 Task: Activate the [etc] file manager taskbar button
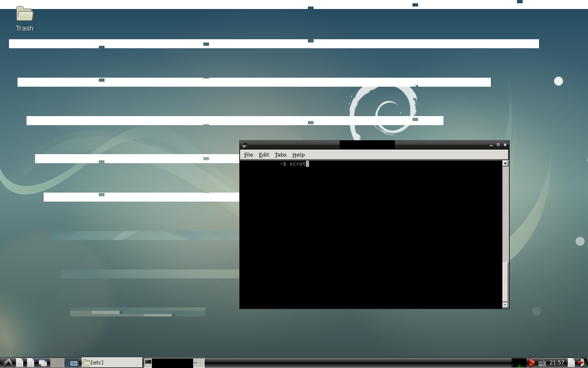tap(112, 363)
